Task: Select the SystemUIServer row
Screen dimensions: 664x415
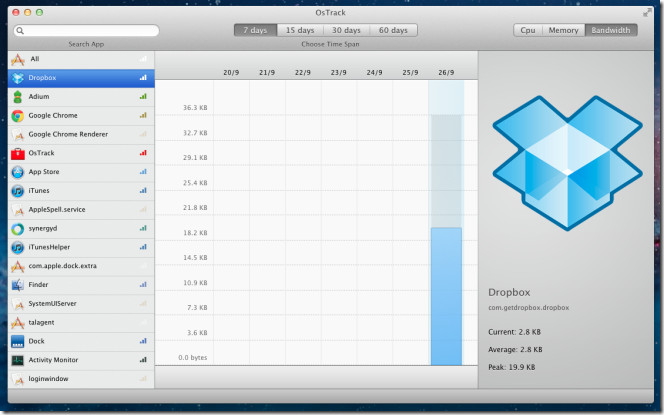Action: (x=81, y=304)
